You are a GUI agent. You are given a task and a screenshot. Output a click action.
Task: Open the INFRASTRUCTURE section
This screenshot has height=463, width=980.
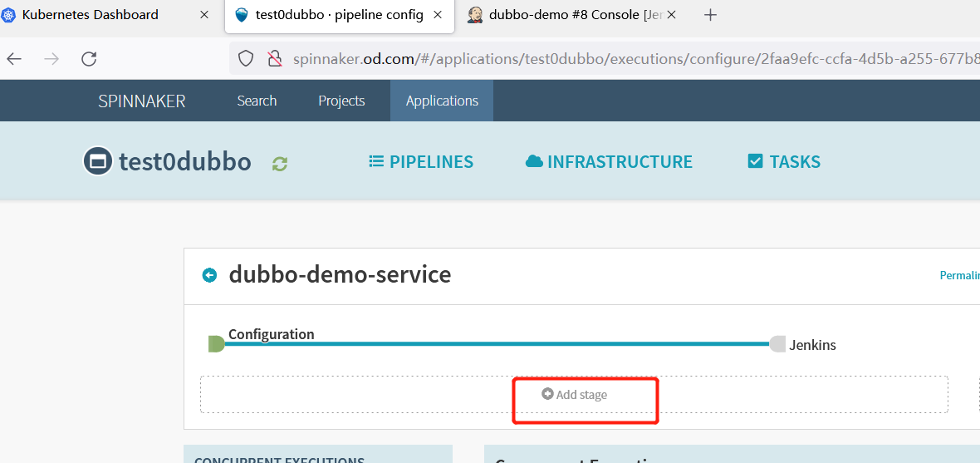click(609, 162)
